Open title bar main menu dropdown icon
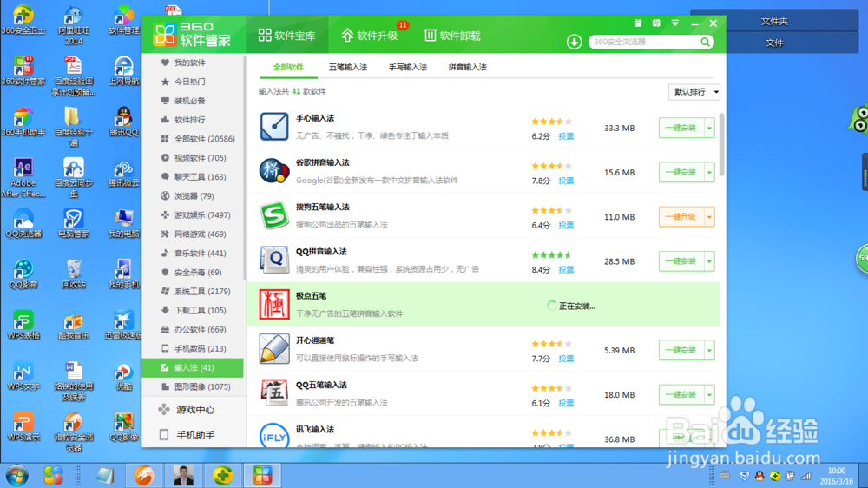 (x=674, y=23)
